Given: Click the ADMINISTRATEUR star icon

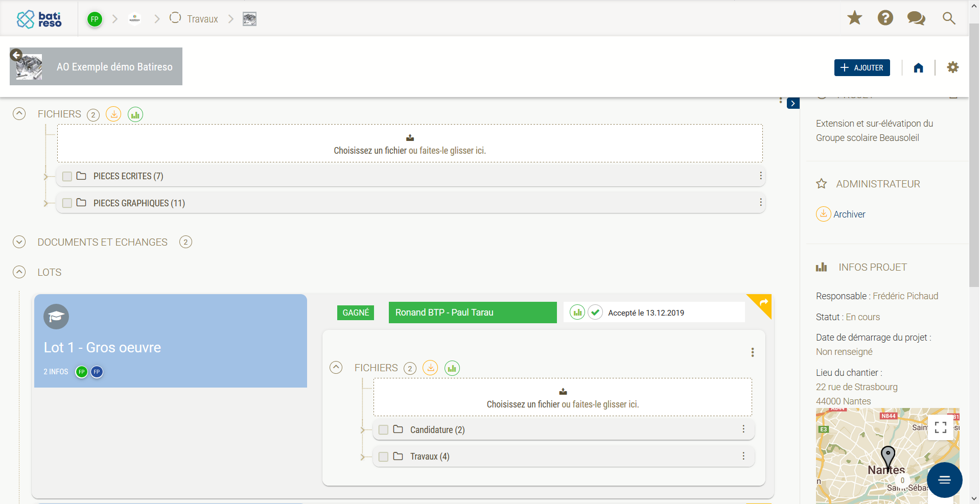Looking at the screenshot, I should 821,183.
